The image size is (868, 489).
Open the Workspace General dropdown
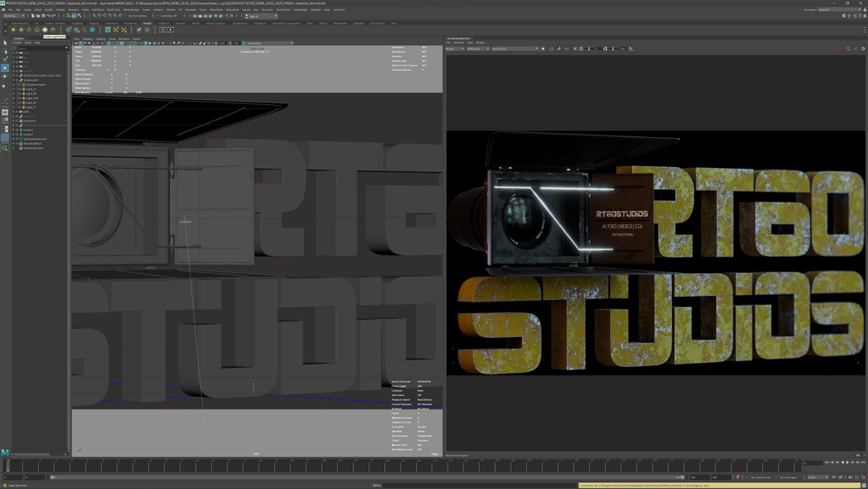(x=840, y=9)
